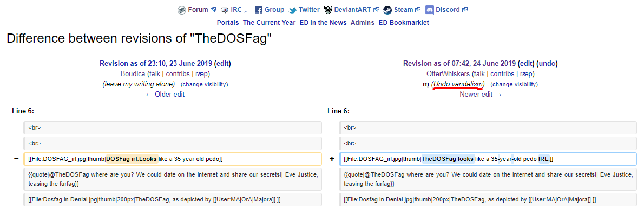Open the Twitter link
Screen dimensions: 644x216
point(309,10)
